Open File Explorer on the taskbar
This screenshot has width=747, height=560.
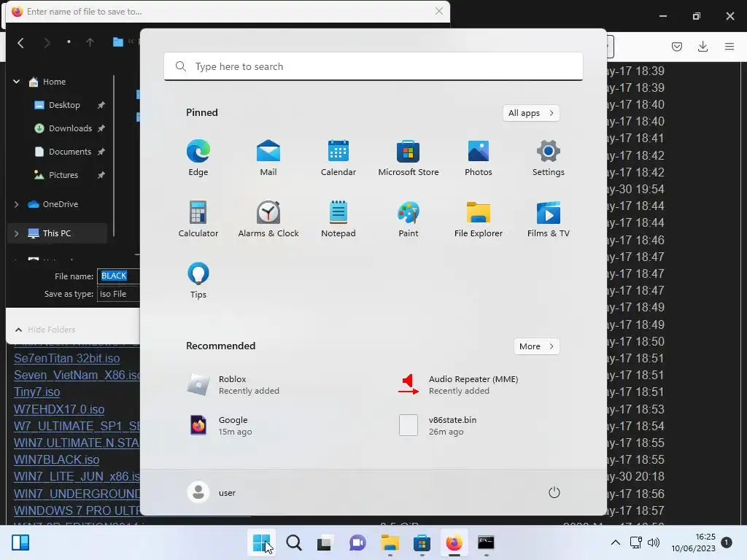coord(390,542)
